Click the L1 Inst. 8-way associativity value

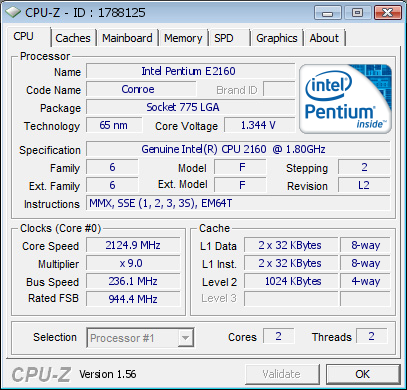coord(365,263)
